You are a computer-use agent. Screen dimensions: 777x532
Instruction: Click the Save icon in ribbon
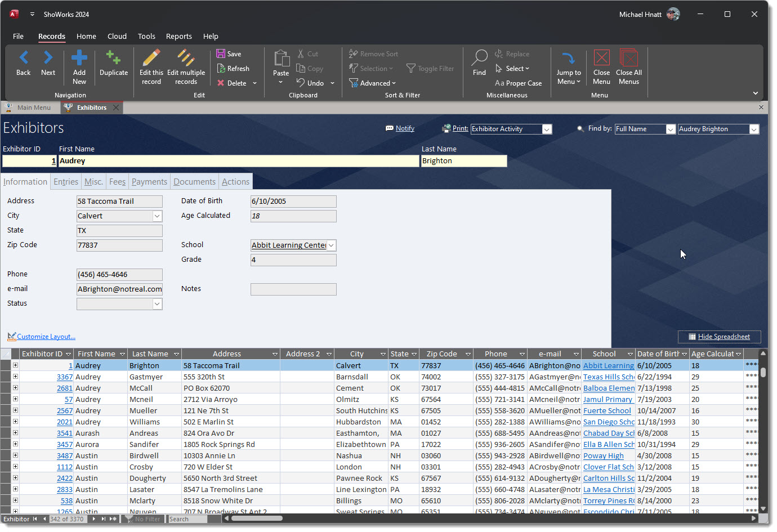tap(221, 54)
